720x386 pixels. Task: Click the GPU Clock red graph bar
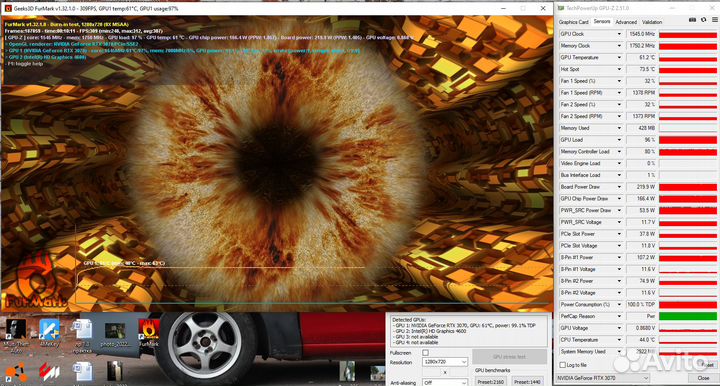click(687, 34)
